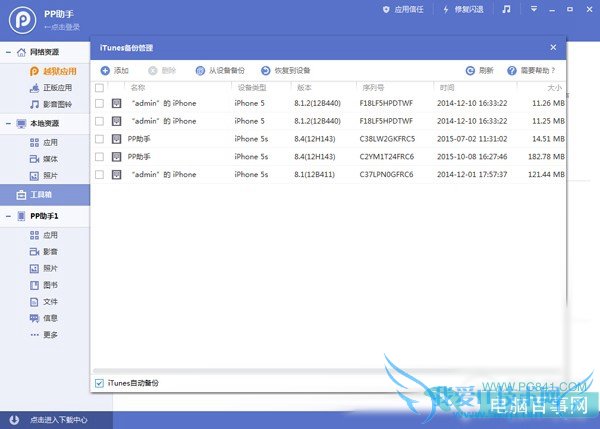
Task: Open 需要帮助 help link
Action: (531, 70)
